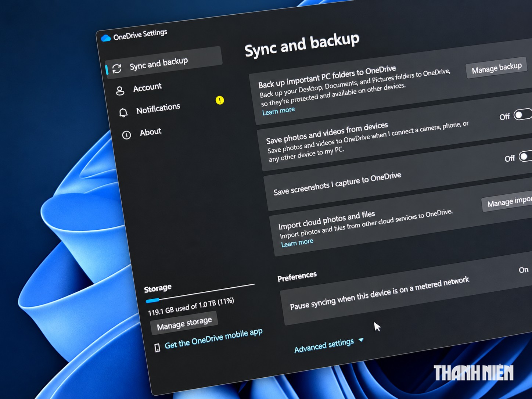This screenshot has height=399, width=532.
Task: Click the "Preferences" section heading
Action: (297, 276)
